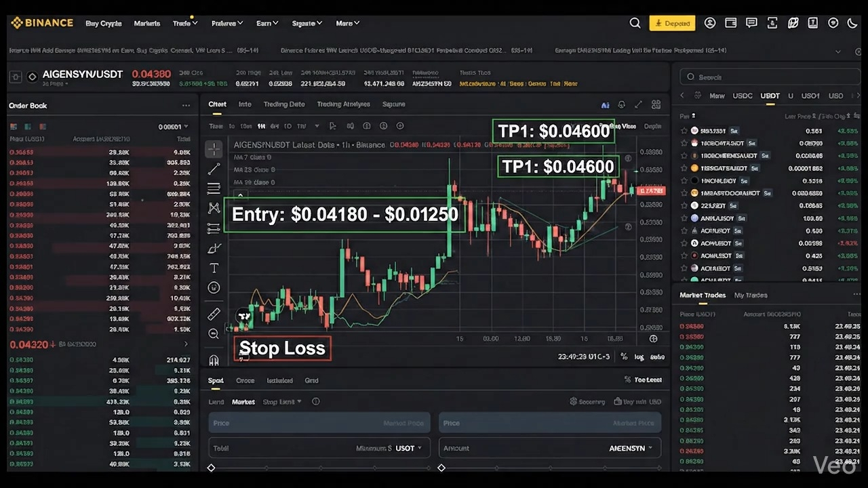The image size is (868, 488).
Task: Expand chart to fullscreen with arrows icon
Action: click(638, 105)
